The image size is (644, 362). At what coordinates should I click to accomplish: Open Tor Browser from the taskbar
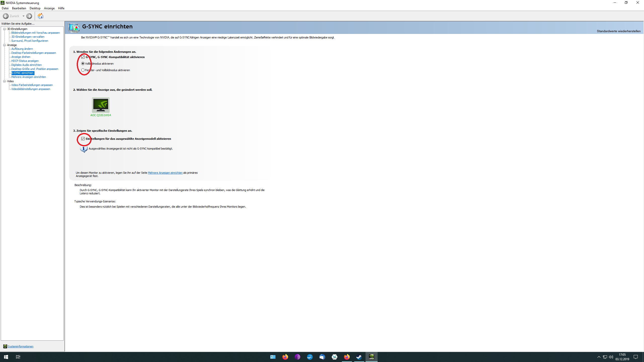coord(298,357)
